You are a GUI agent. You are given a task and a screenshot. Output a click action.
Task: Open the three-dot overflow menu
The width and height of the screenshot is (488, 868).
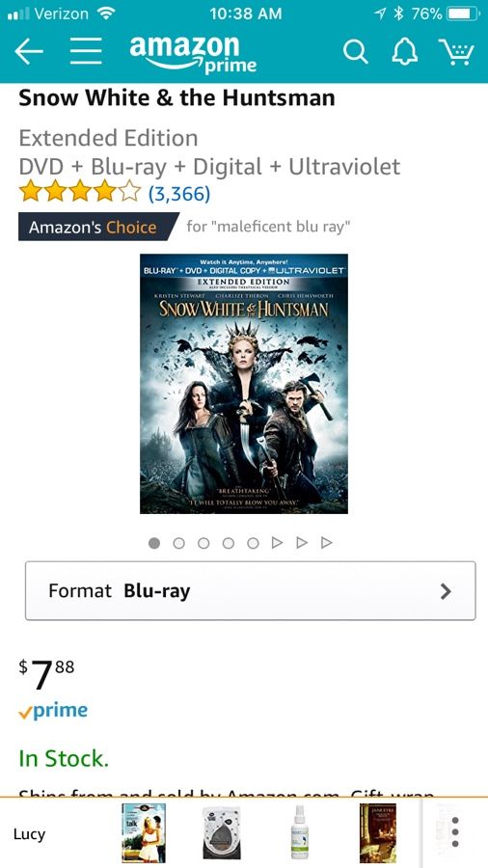pos(455,832)
